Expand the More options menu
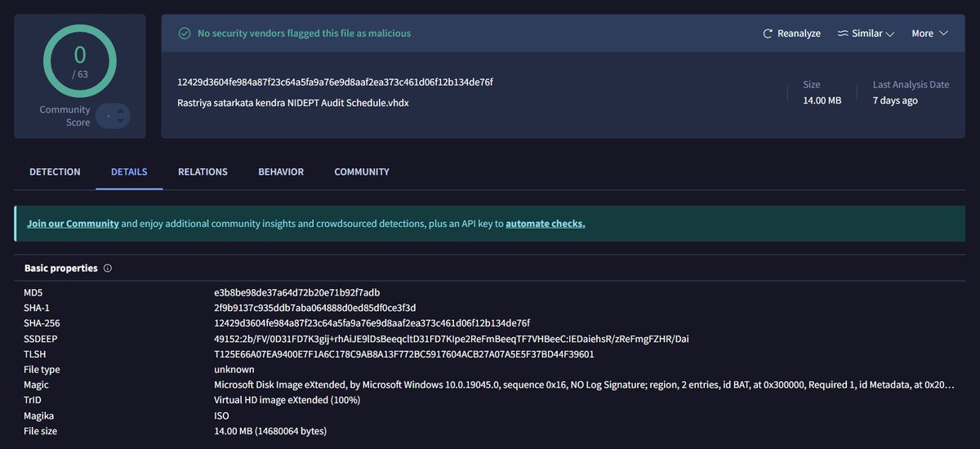Screen dimensions: 980x449 [x=930, y=33]
